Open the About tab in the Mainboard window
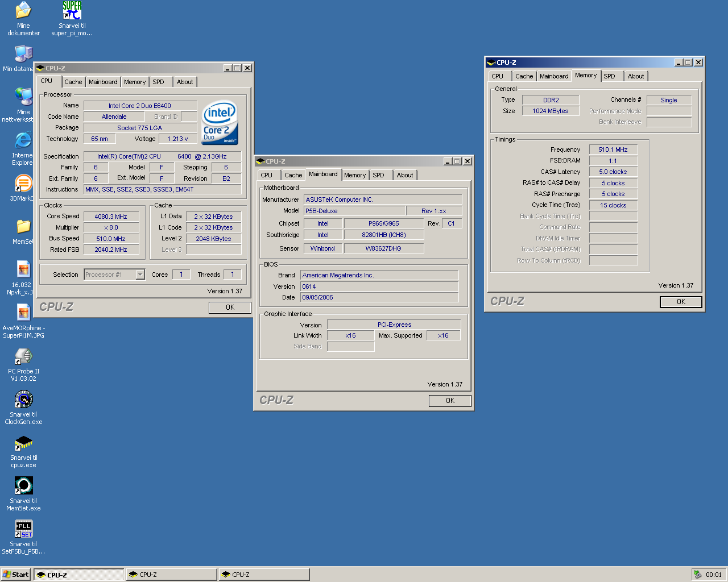728x582 pixels. click(405, 175)
